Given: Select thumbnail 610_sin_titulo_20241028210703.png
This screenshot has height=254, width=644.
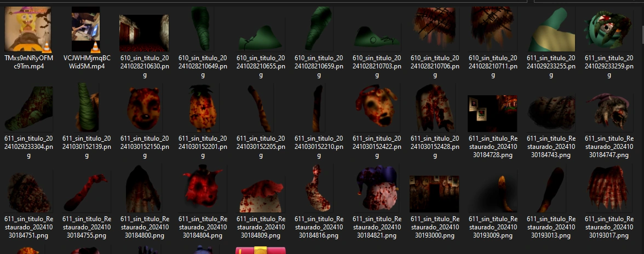Looking at the screenshot, I should 377,36.
